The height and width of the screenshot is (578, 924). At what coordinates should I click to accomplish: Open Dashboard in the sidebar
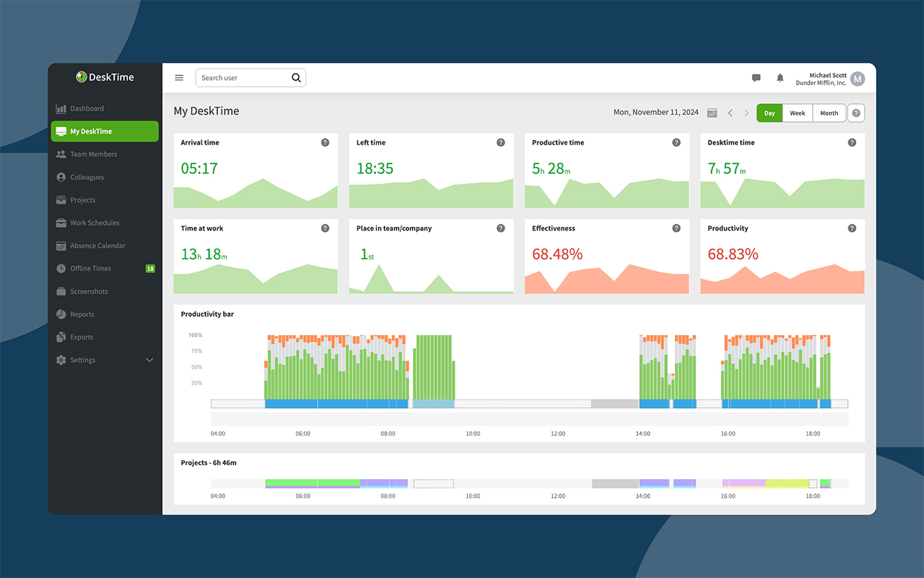coord(87,108)
